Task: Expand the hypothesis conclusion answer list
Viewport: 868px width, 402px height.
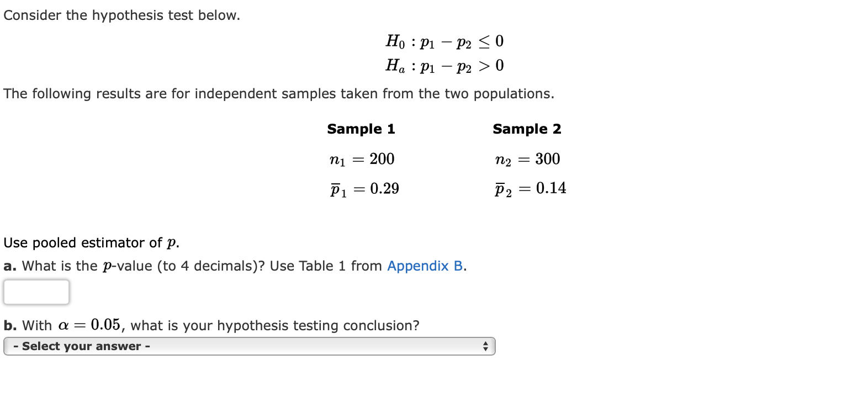Action: [248, 347]
